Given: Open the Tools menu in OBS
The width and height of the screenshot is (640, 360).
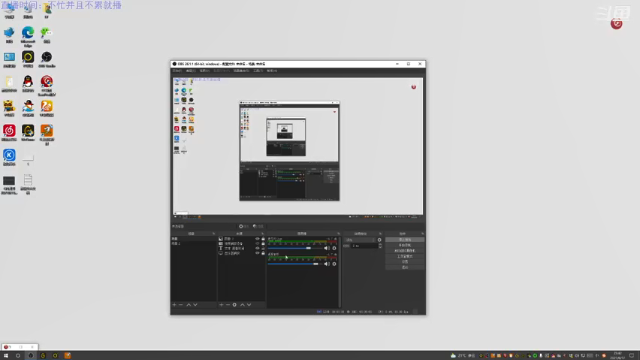Looking at the screenshot, I should pyautogui.click(x=258, y=71).
